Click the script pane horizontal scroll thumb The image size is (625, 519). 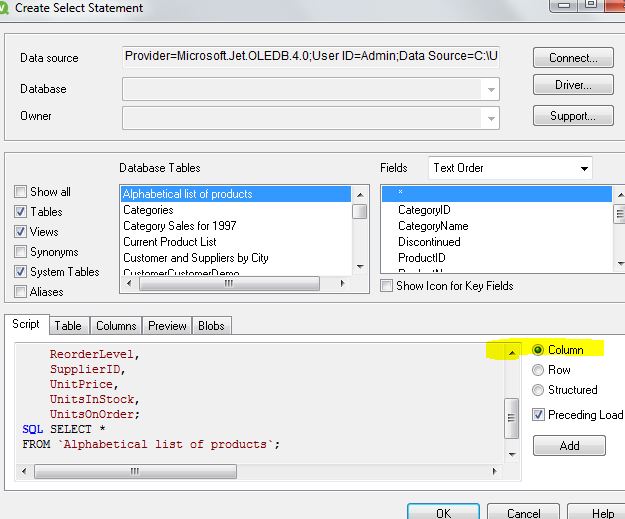coord(135,472)
